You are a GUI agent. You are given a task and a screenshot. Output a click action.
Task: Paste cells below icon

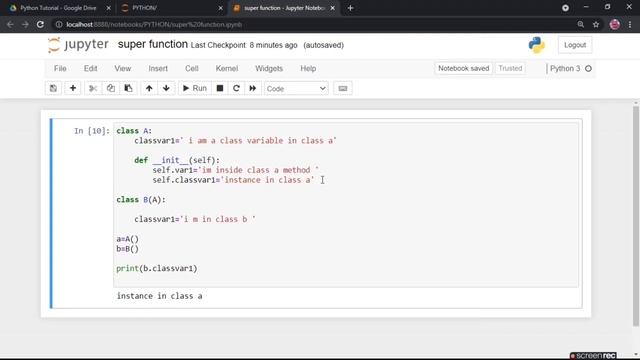pos(128,88)
